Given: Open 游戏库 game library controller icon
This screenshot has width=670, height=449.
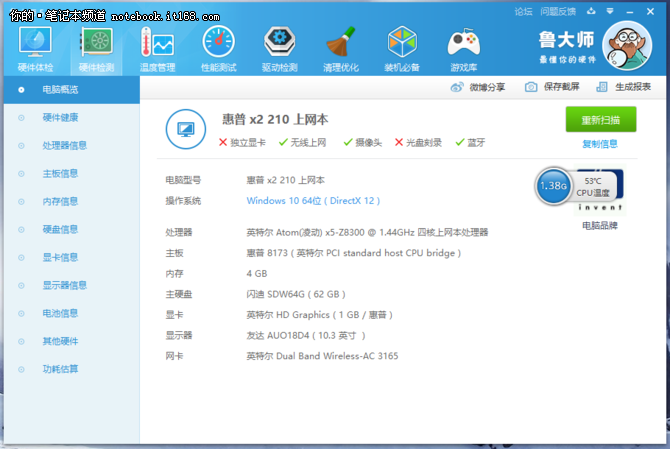Looking at the screenshot, I should point(464,49).
